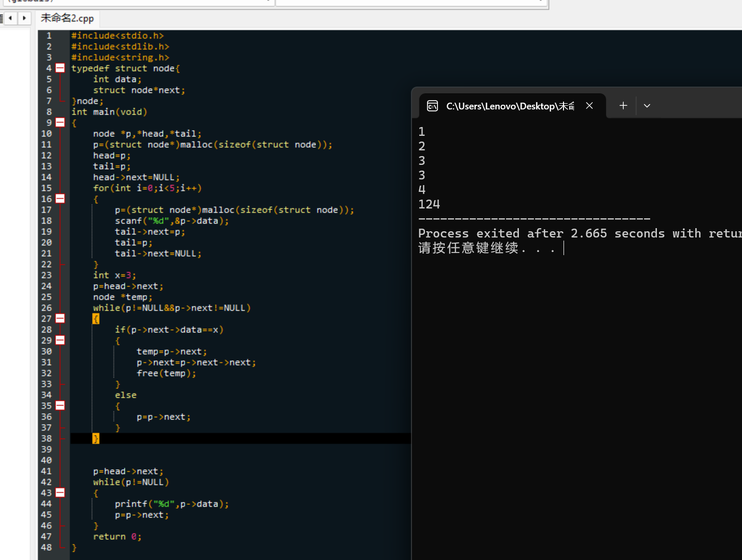Click on 'for(int i=0;i<5;i++)' line
The image size is (742, 560).
147,188
